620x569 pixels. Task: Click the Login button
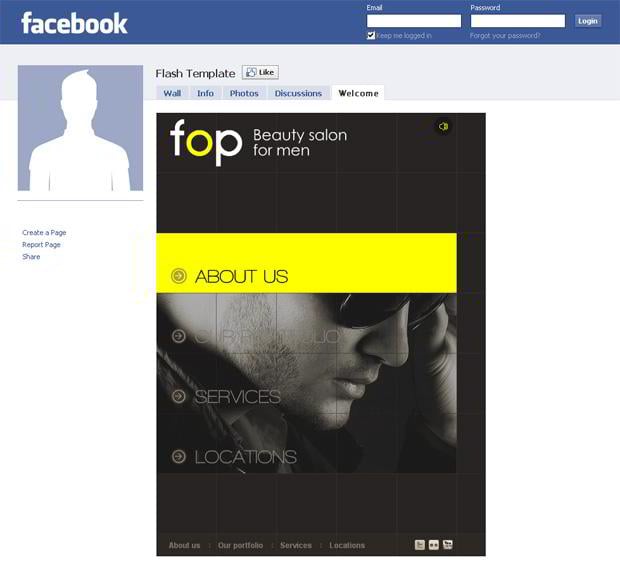(x=588, y=21)
